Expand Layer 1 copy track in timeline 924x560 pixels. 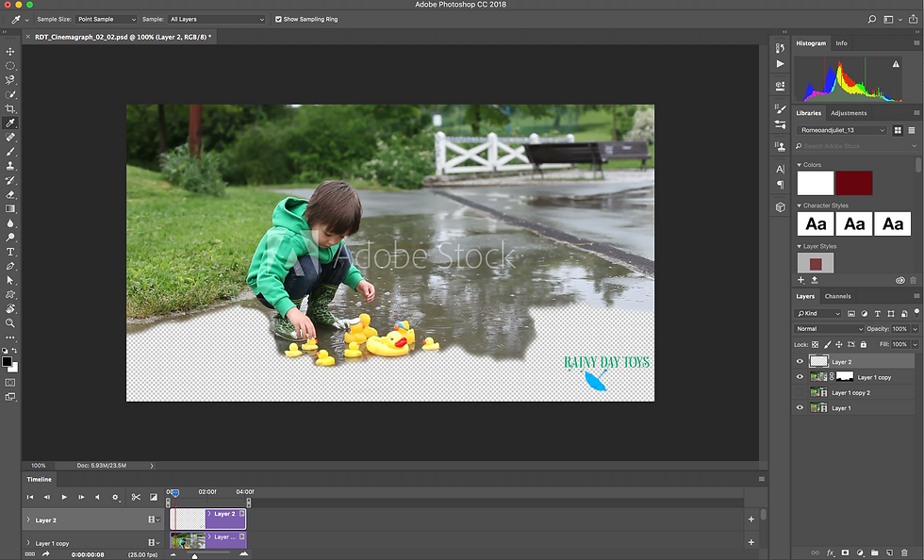pyautogui.click(x=27, y=543)
